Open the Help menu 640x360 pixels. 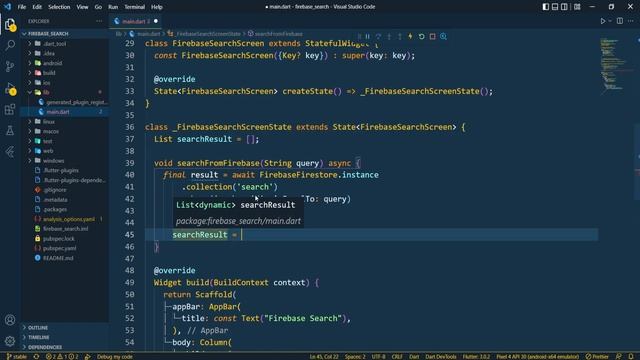157,7
